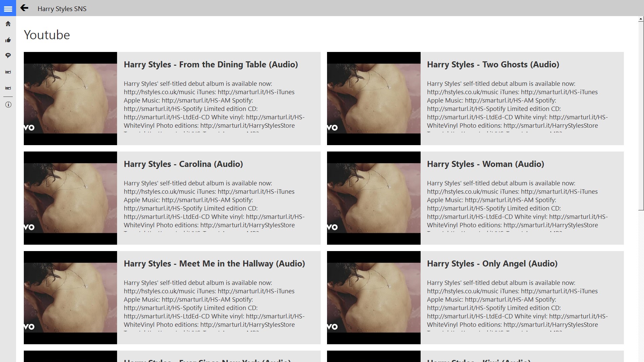
Task: Open the Home section in sidebar
Action: pos(8,24)
